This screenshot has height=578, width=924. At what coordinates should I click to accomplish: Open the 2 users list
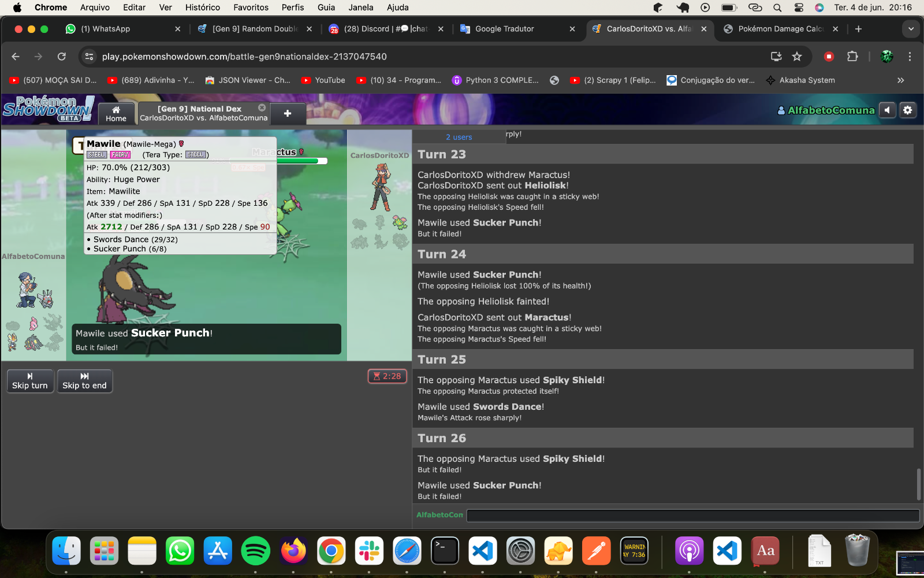coord(459,137)
